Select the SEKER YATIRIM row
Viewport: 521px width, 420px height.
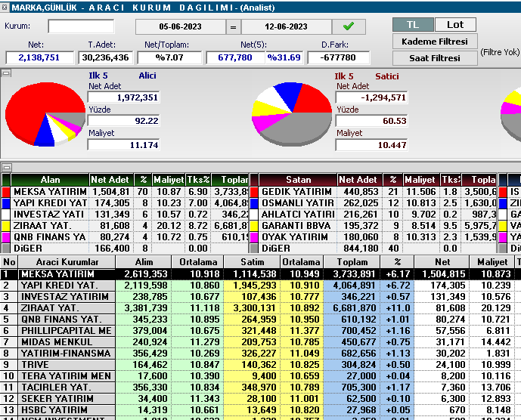pos(260,398)
